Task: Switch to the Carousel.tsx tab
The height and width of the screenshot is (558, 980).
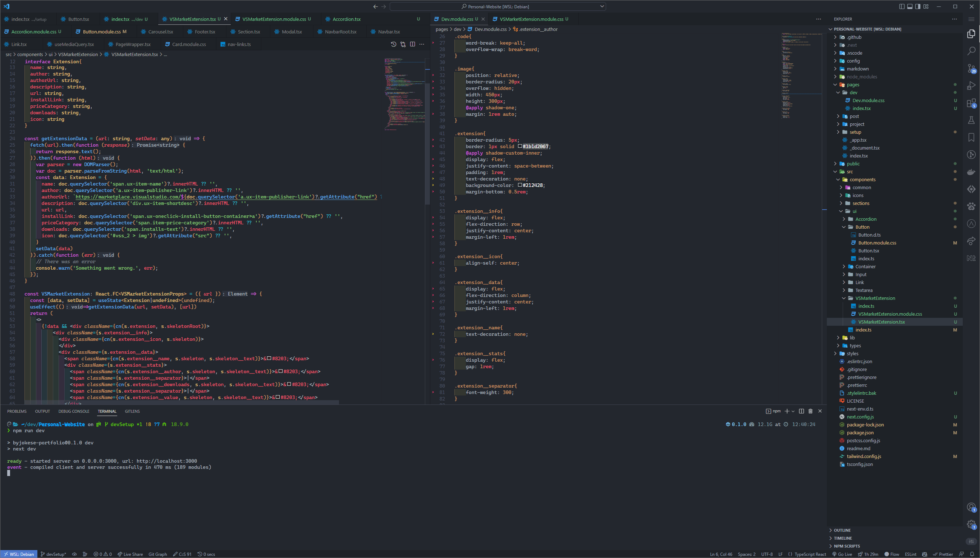Action: click(x=161, y=31)
